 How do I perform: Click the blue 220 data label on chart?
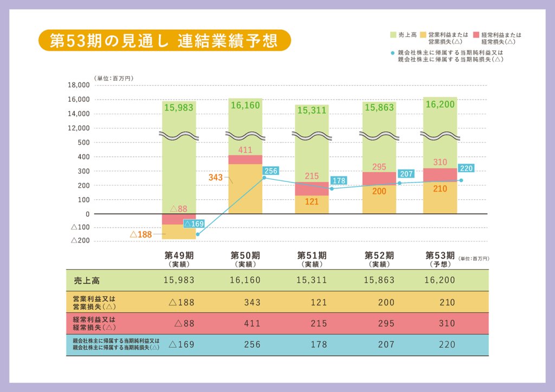point(466,168)
